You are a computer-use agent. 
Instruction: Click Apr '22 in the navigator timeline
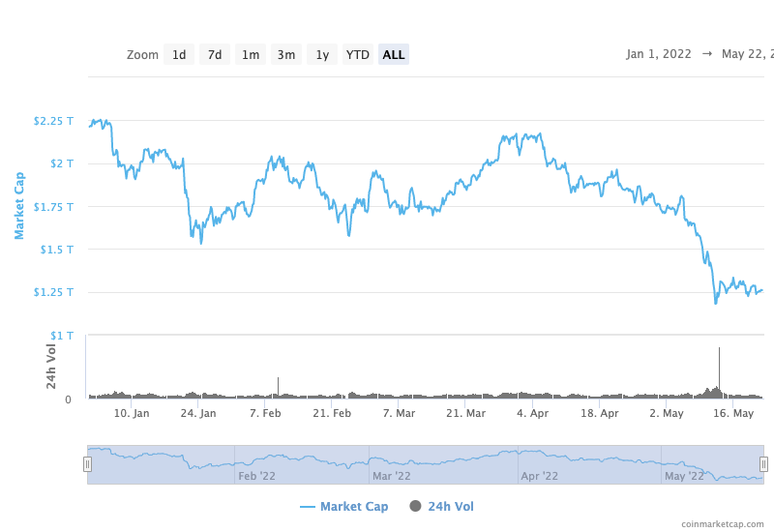coord(539,476)
